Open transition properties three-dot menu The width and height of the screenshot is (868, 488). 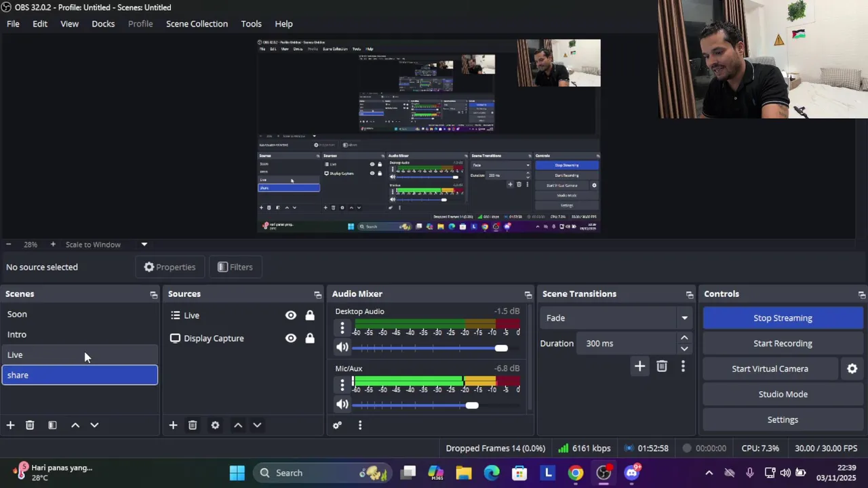click(x=683, y=367)
